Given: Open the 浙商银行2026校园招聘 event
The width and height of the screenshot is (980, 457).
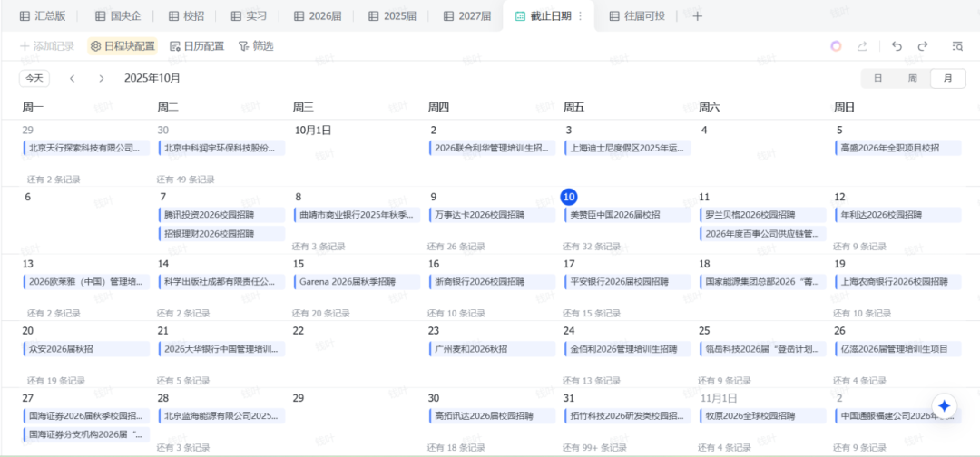Looking at the screenshot, I should [493, 282].
